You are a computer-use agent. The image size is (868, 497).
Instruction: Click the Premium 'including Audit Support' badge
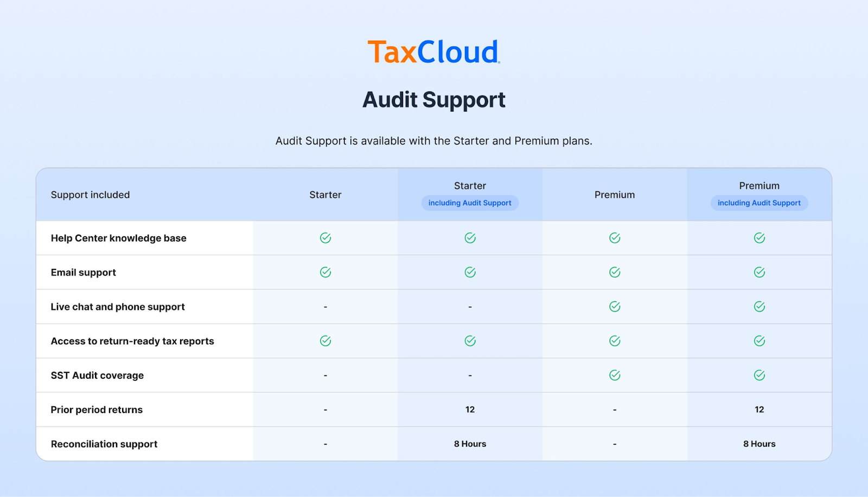[759, 203]
